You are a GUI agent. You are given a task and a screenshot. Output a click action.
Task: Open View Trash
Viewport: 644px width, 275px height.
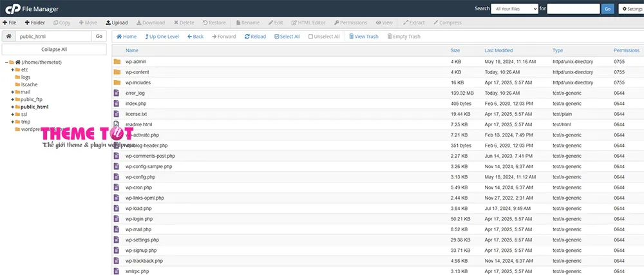pyautogui.click(x=364, y=37)
